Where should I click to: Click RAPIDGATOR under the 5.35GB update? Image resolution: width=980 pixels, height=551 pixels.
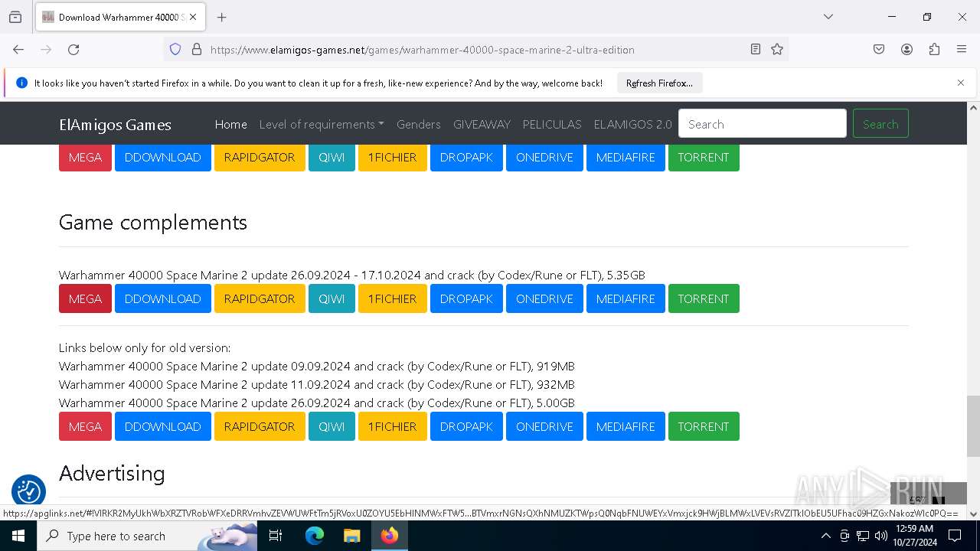pos(260,298)
